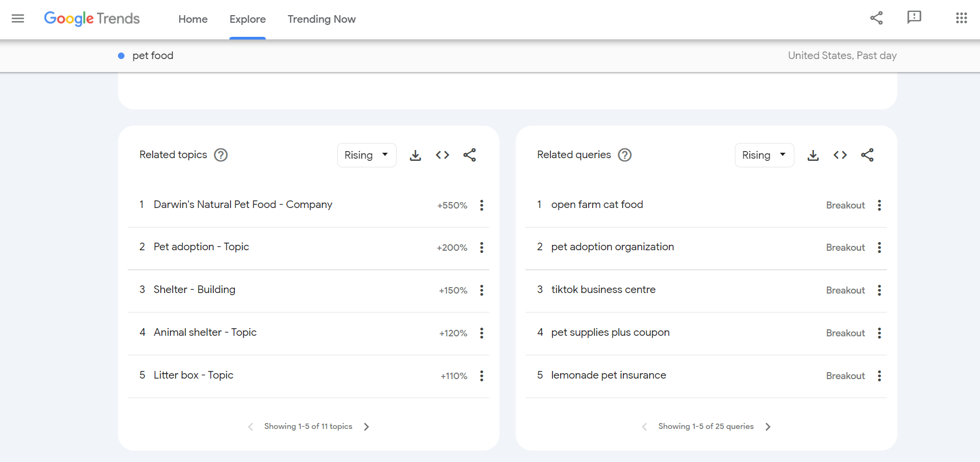Image resolution: width=980 pixels, height=462 pixels.
Task: Open lemonade pet insurance query
Action: [x=609, y=375]
